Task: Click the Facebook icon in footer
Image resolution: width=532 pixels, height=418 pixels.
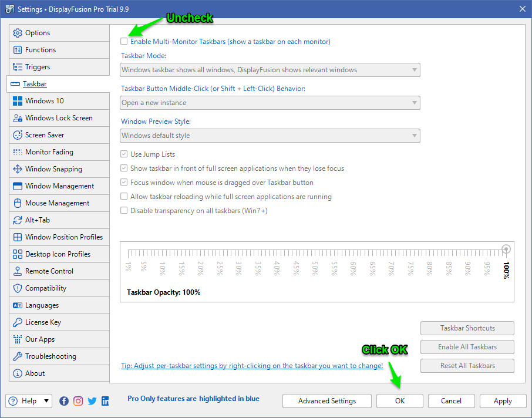Action: 64,401
